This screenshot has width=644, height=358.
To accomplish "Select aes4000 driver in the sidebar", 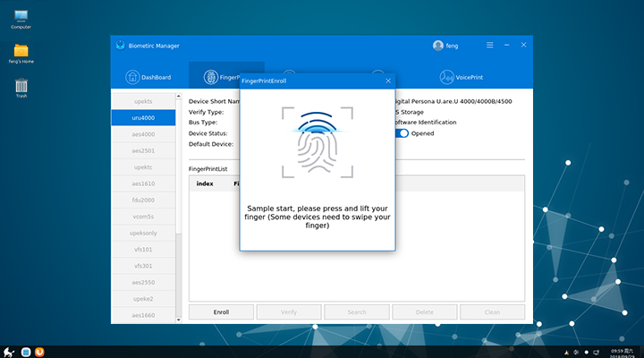I will pos(143,134).
